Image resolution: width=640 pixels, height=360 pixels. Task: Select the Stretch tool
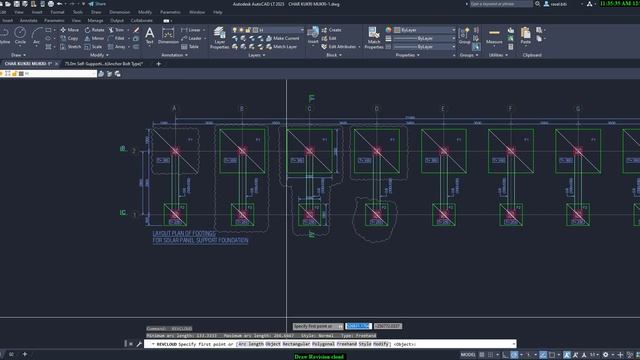(71, 47)
